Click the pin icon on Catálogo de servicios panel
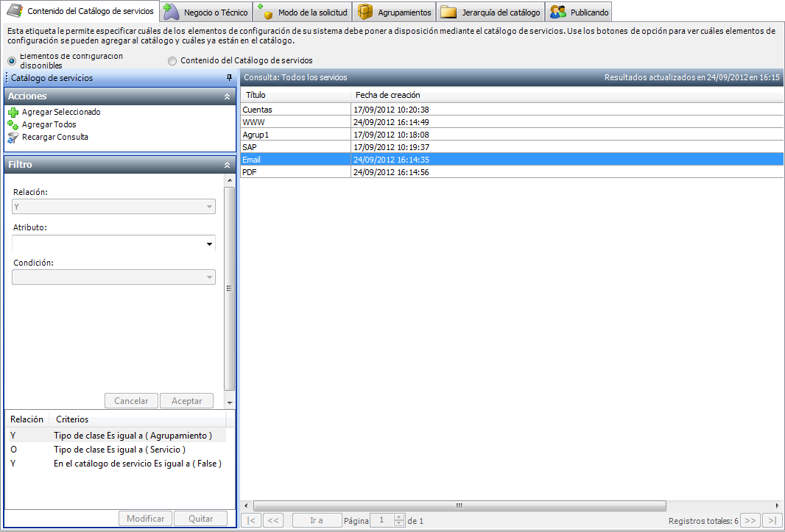The height and width of the screenshot is (532, 785). [x=229, y=77]
